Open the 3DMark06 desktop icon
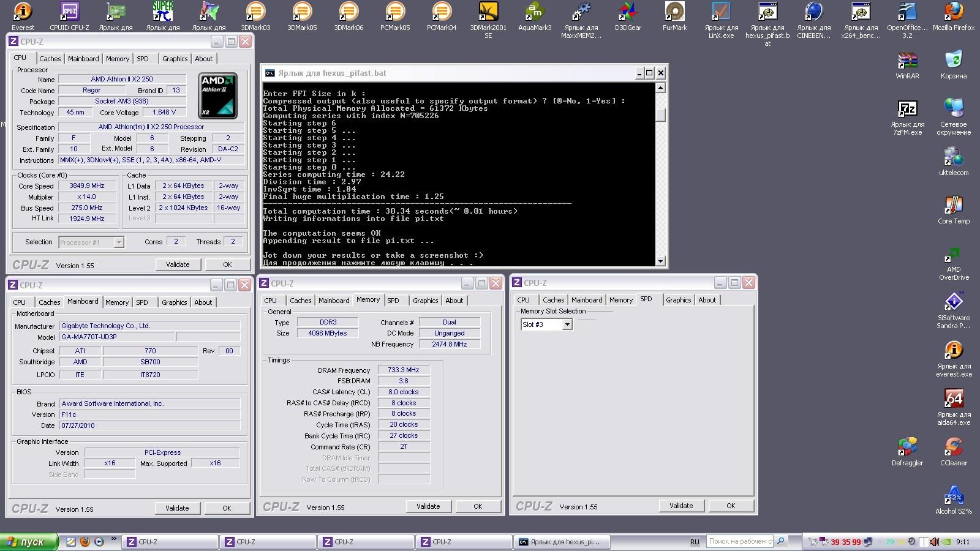This screenshot has height=551, width=980. click(349, 16)
